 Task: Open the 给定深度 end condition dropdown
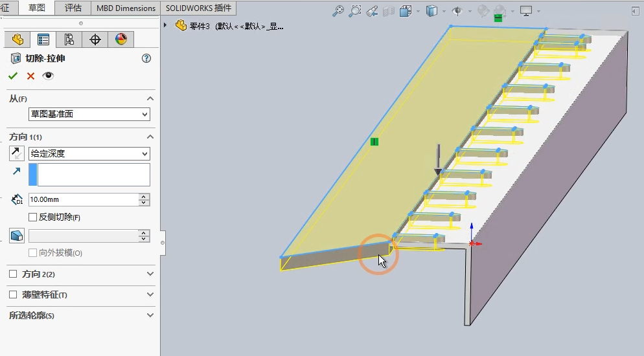(x=89, y=153)
